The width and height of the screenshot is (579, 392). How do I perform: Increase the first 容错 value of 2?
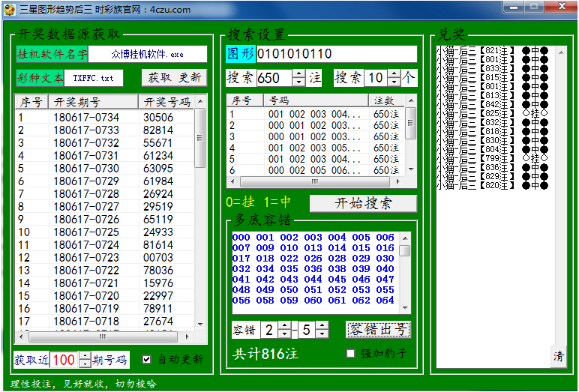click(285, 325)
